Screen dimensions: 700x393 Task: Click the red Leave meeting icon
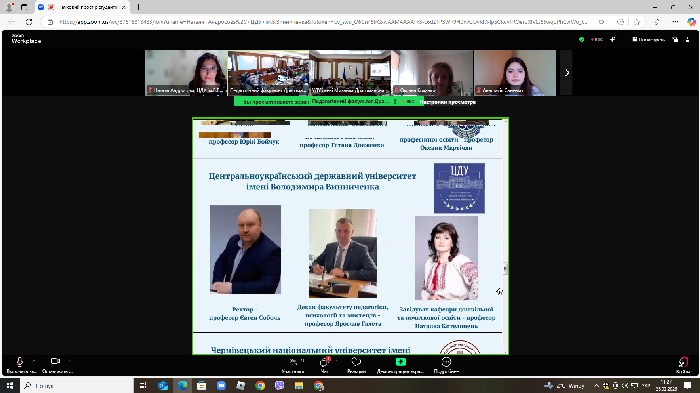tap(683, 361)
